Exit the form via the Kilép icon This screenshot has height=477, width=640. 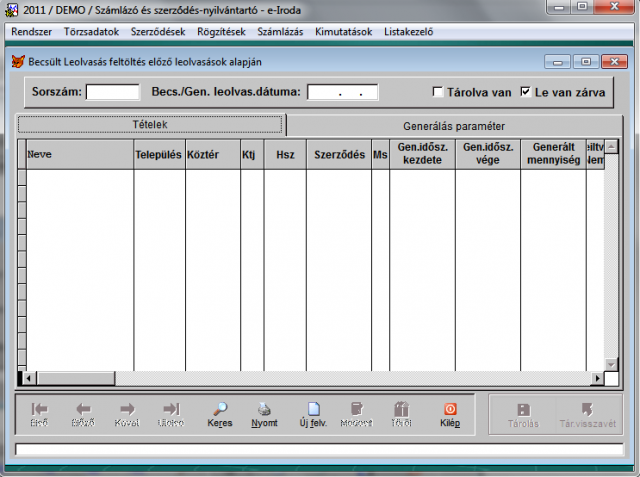coord(449,409)
